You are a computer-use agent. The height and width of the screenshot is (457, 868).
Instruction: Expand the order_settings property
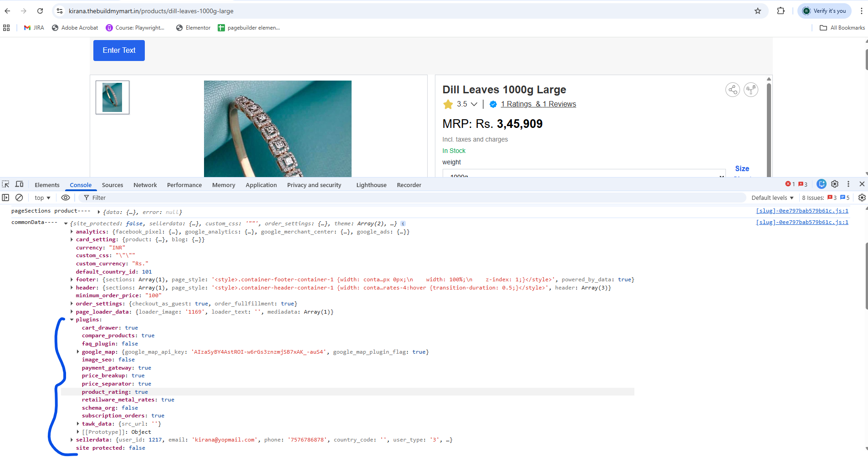point(72,304)
